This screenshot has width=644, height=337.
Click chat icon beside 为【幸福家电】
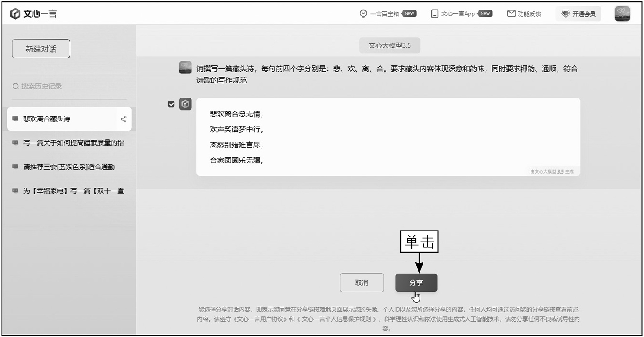coord(15,191)
